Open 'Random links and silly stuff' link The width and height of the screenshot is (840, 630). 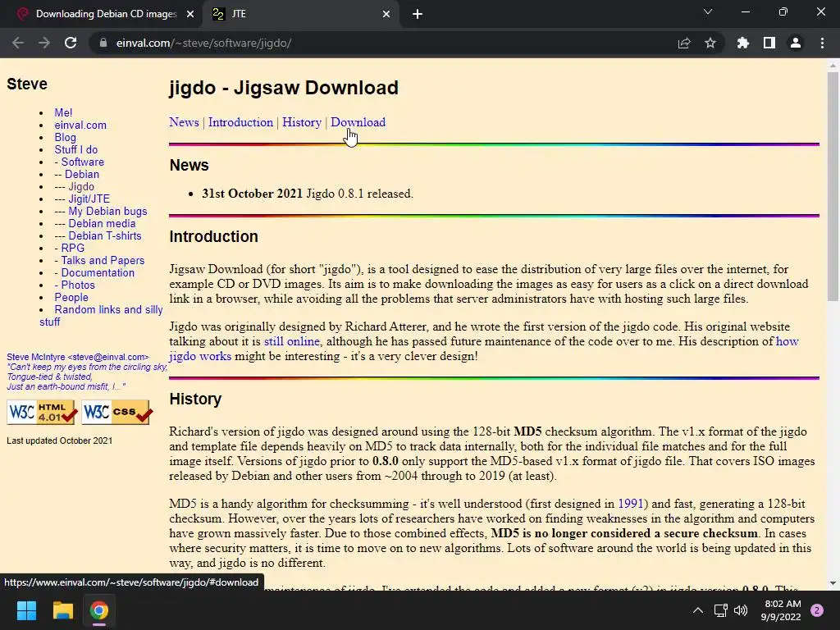pyautogui.click(x=108, y=309)
